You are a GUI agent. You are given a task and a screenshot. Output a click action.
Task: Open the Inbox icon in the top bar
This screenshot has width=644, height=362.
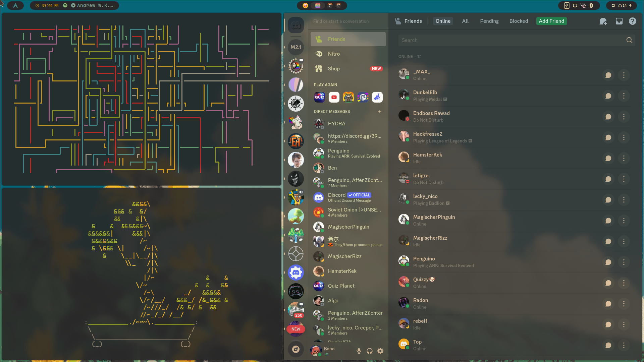point(619,21)
